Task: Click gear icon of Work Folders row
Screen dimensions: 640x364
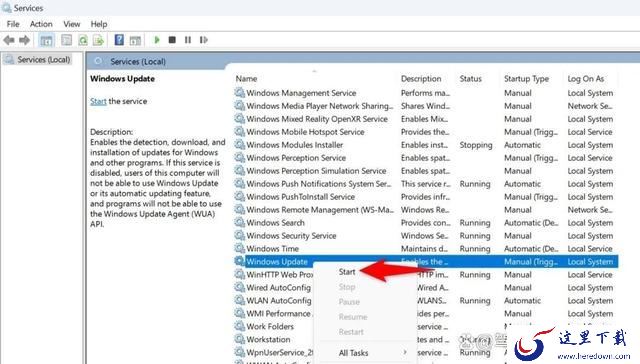Action: pos(240,326)
